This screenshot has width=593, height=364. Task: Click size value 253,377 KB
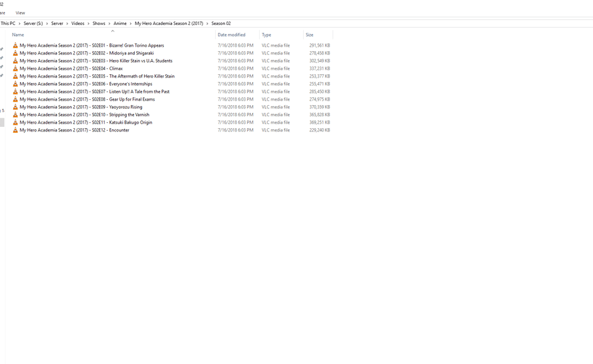point(320,76)
